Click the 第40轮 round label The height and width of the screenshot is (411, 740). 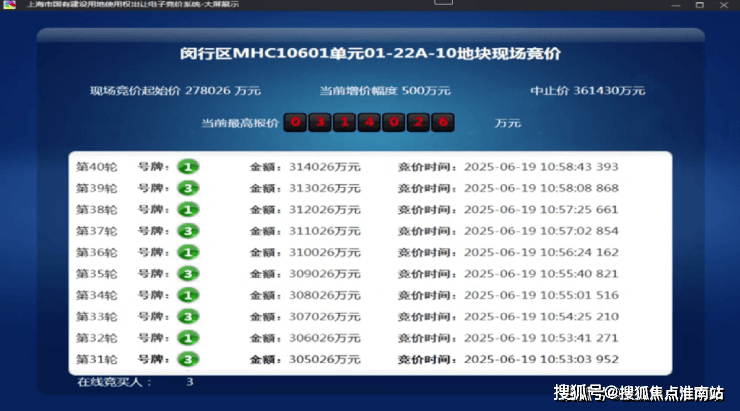pos(97,167)
